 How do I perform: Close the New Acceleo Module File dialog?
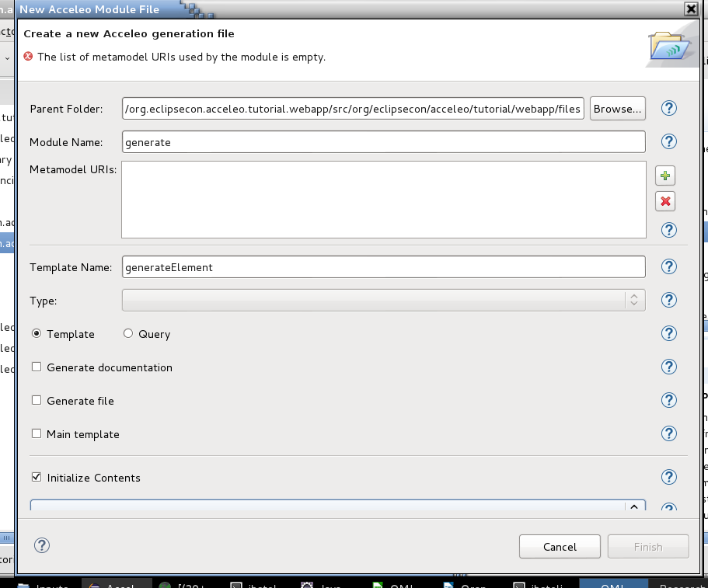(691, 9)
